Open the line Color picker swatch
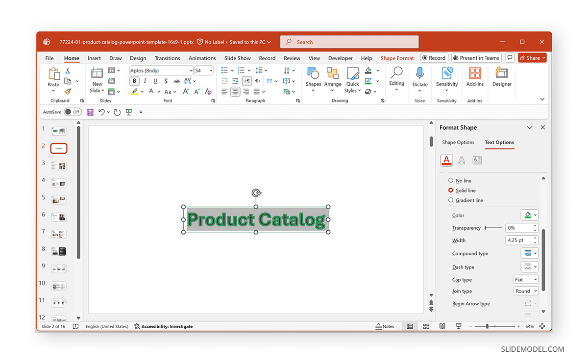The image size is (588, 364). coord(529,215)
